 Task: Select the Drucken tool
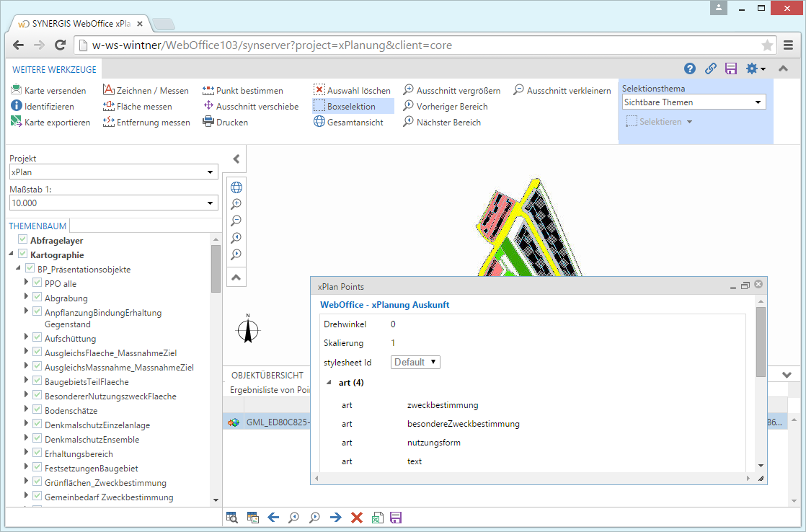227,122
